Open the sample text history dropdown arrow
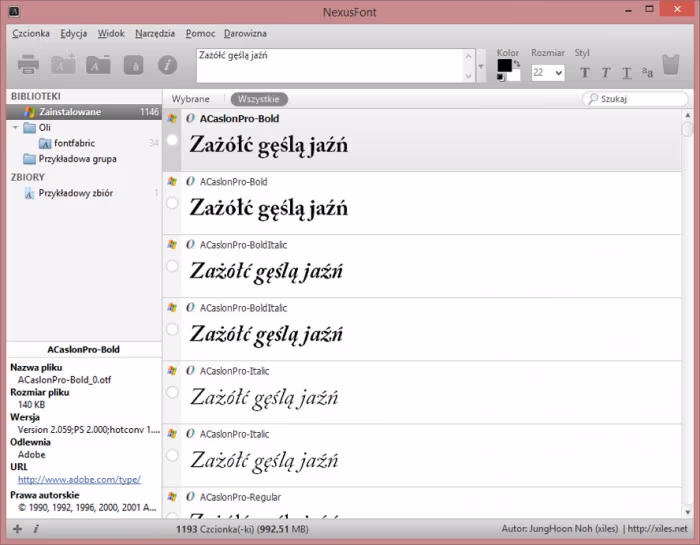Viewport: 700px width, 545px height. (481, 66)
